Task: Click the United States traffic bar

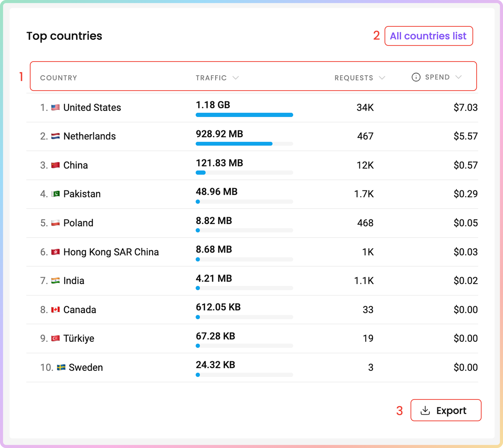Action: pos(244,115)
